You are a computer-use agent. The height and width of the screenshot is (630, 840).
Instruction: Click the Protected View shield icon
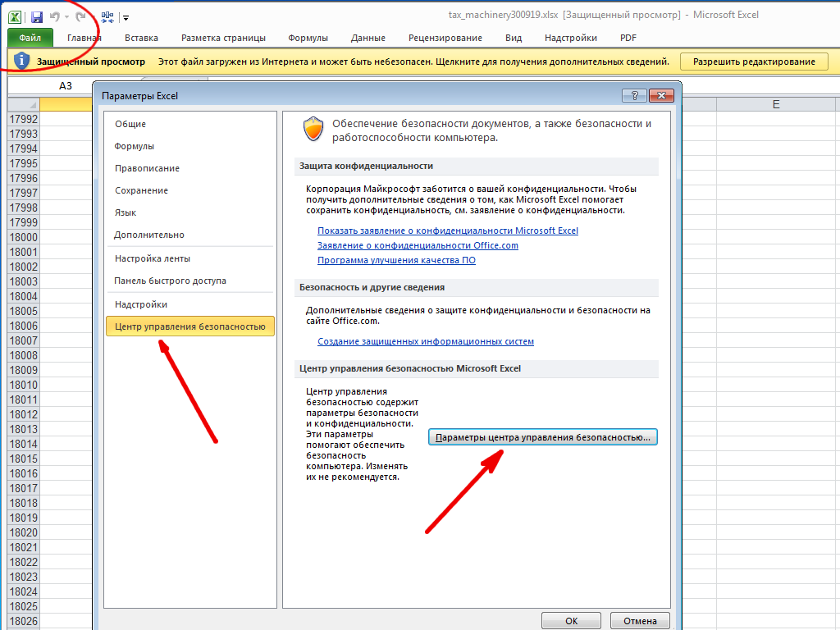coord(21,61)
